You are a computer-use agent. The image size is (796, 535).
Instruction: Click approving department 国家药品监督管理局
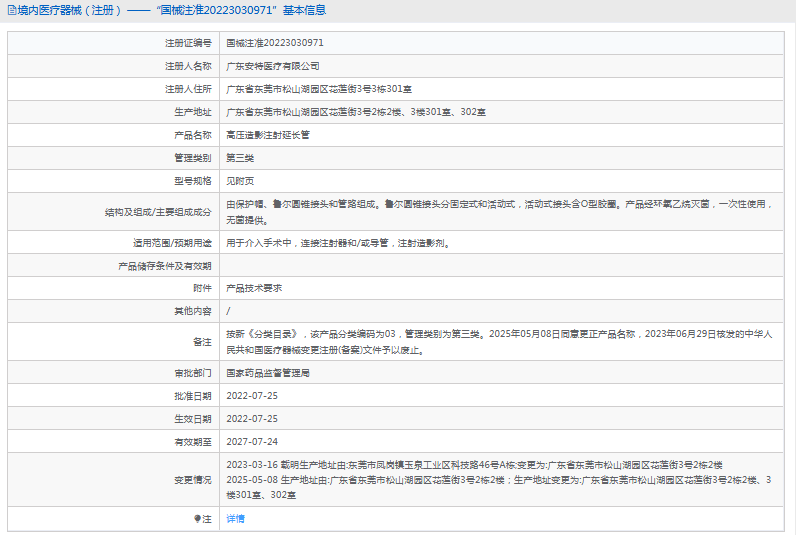click(267, 372)
